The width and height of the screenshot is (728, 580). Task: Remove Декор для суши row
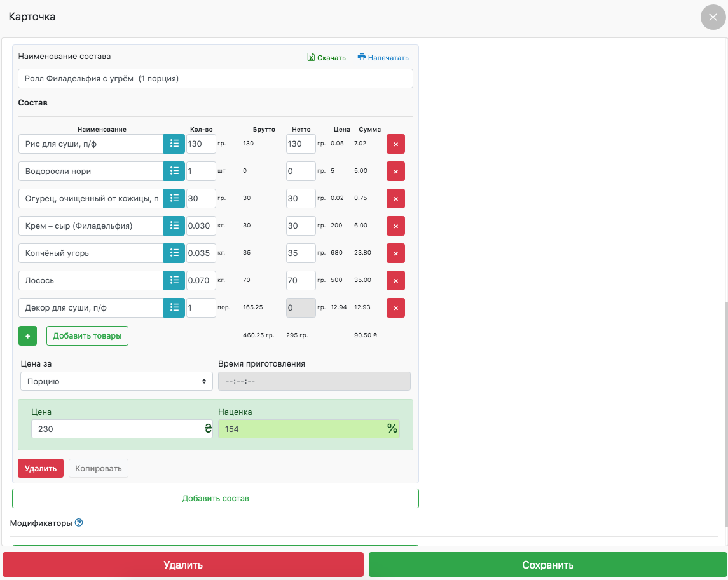[395, 308]
